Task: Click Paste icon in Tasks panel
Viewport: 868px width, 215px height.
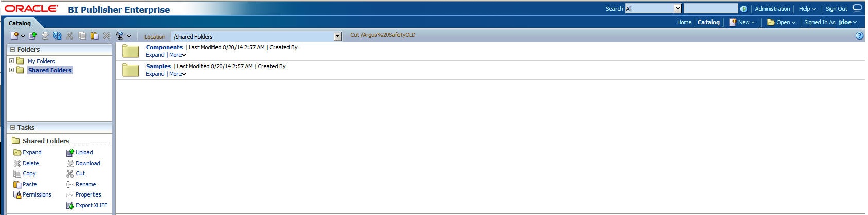Action: [17, 184]
